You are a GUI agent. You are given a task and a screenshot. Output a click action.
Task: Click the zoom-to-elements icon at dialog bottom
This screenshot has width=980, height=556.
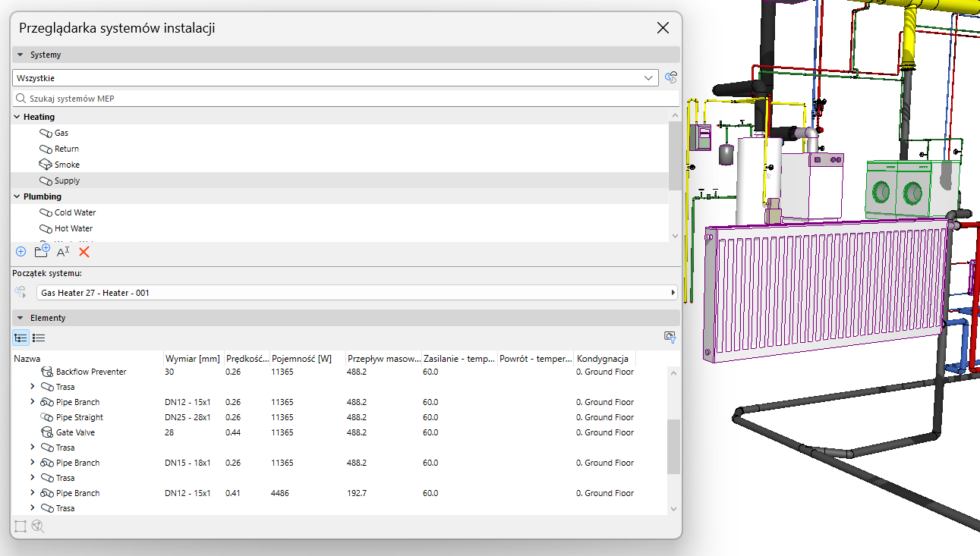click(x=38, y=526)
